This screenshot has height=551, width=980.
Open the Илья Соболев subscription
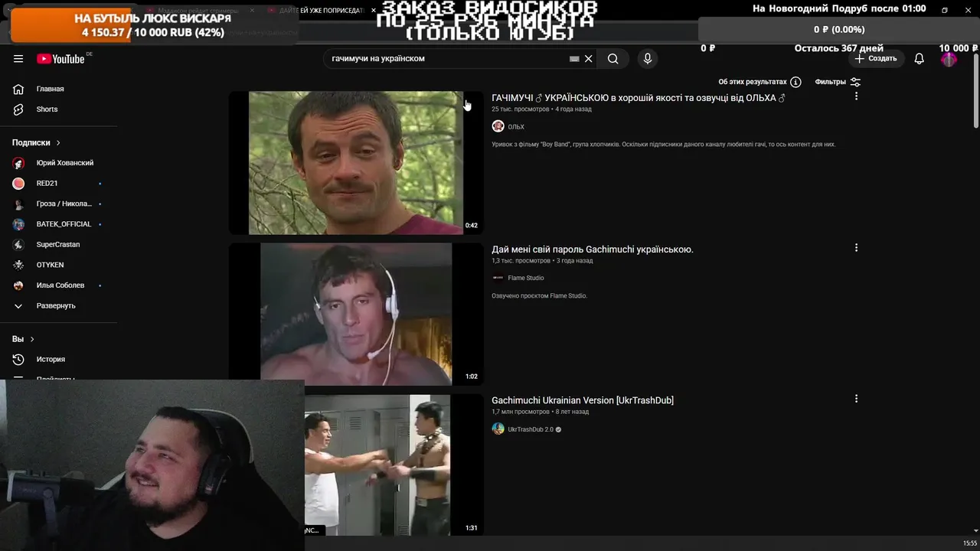[60, 285]
